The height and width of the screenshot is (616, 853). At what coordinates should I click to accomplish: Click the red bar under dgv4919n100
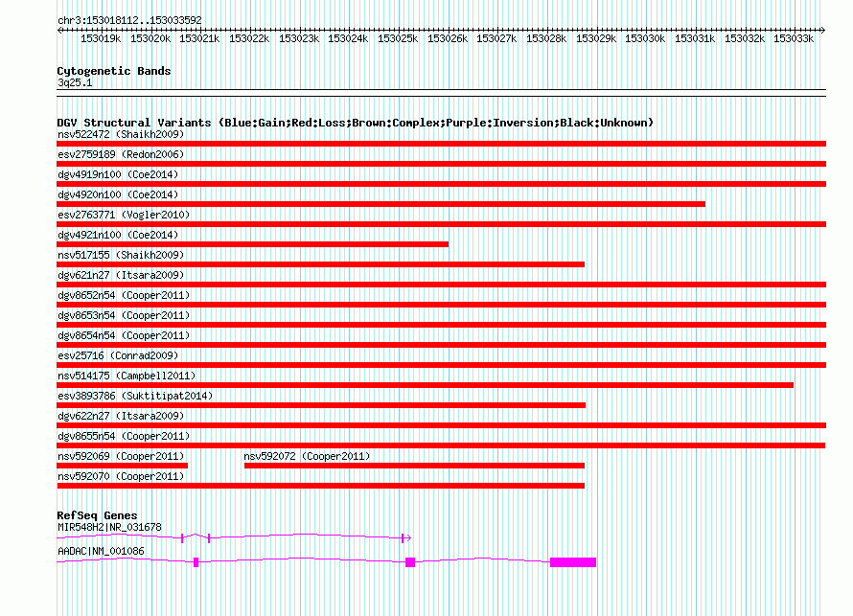[x=441, y=184]
